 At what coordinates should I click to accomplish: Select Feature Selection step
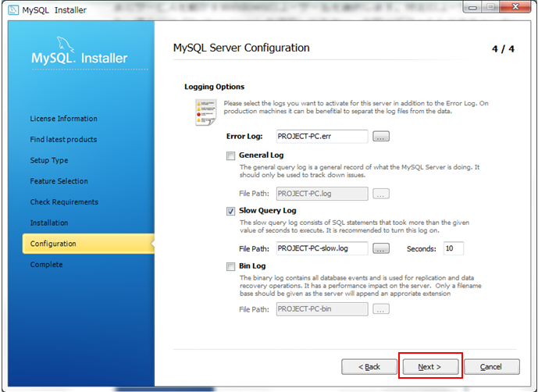pyautogui.click(x=59, y=181)
